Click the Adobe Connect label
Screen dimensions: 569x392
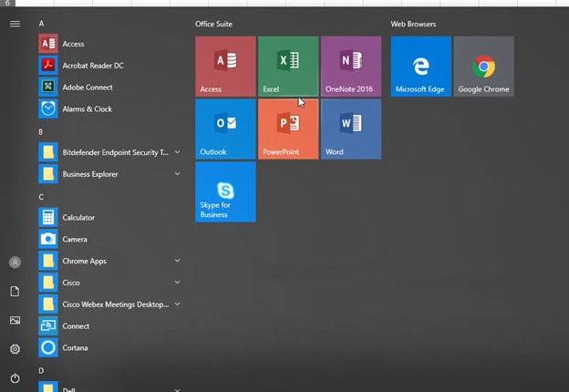(88, 88)
